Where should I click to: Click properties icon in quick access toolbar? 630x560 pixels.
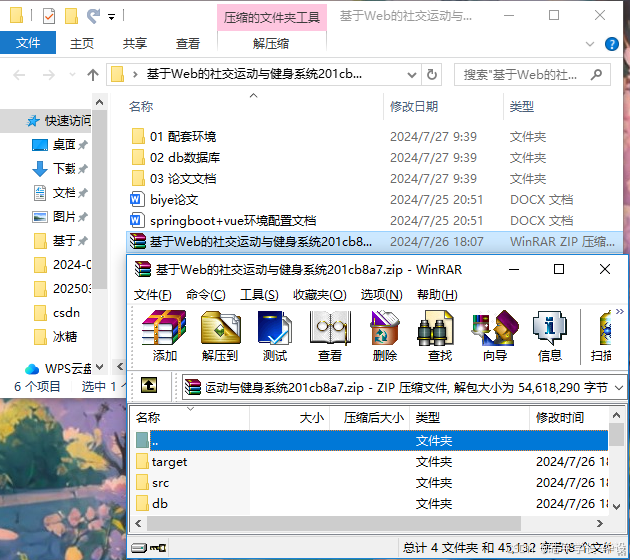pyautogui.click(x=49, y=16)
